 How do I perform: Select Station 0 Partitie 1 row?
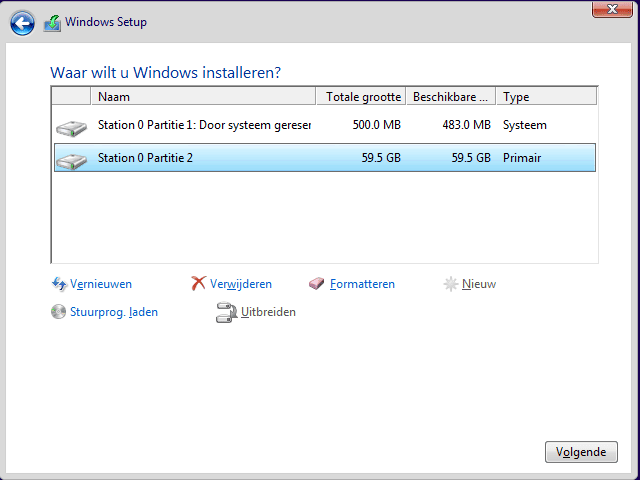coord(325,125)
